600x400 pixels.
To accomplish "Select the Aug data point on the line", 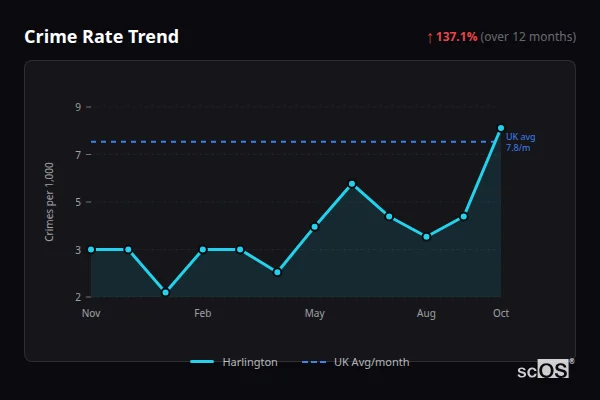I will click(427, 237).
